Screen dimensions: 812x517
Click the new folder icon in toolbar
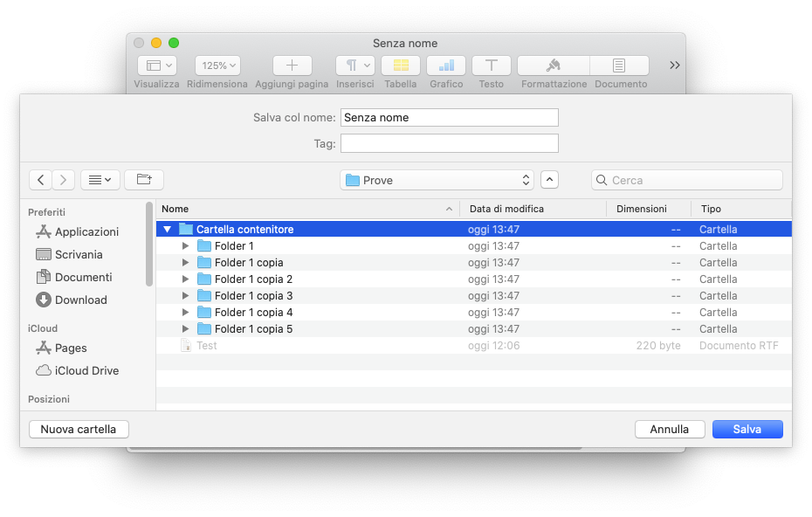tap(144, 180)
